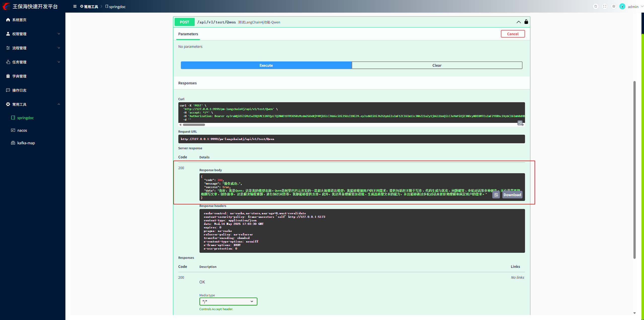Open the nacos menu item
Viewport: 644px width, 320px height.
[22, 130]
